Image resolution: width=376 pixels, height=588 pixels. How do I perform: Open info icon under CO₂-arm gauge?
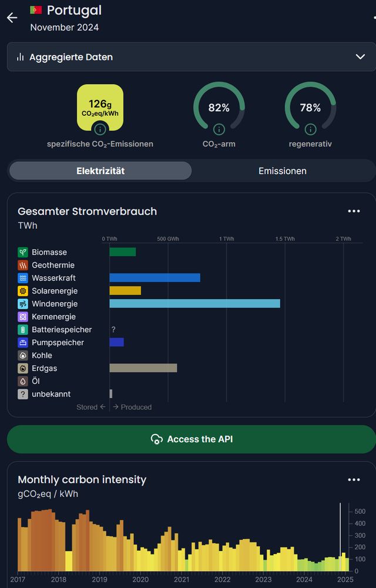219,129
